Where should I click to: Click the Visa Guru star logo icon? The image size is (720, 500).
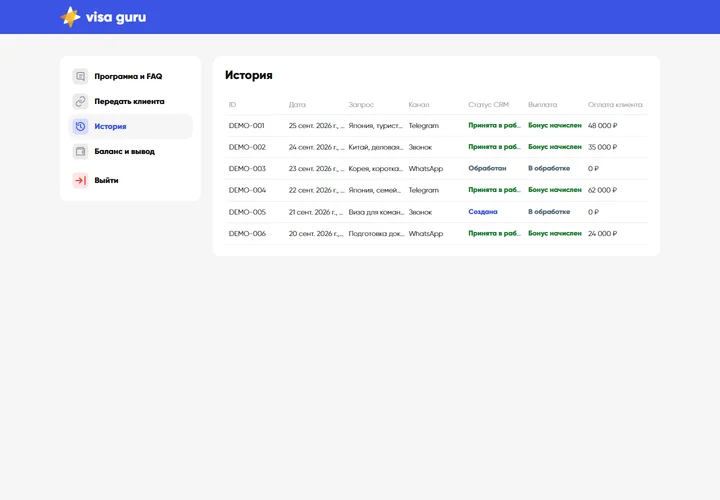(70, 17)
